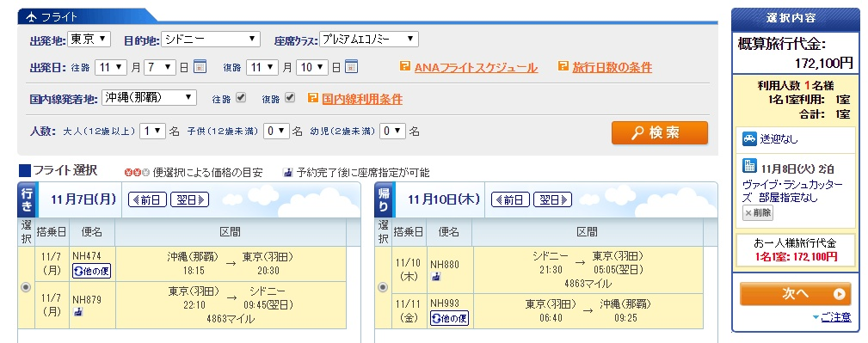Toggle 復路 domestic flight checkbox

[290, 97]
